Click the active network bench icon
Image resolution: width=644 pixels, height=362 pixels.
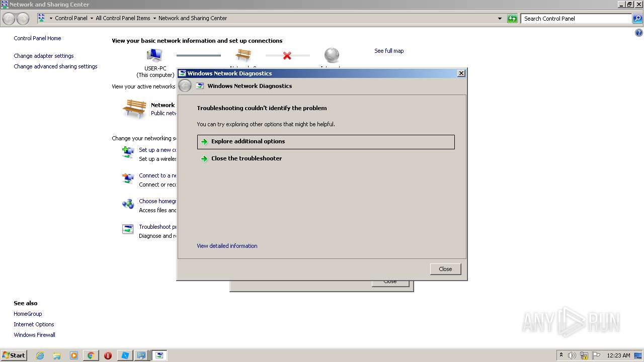[x=134, y=109]
